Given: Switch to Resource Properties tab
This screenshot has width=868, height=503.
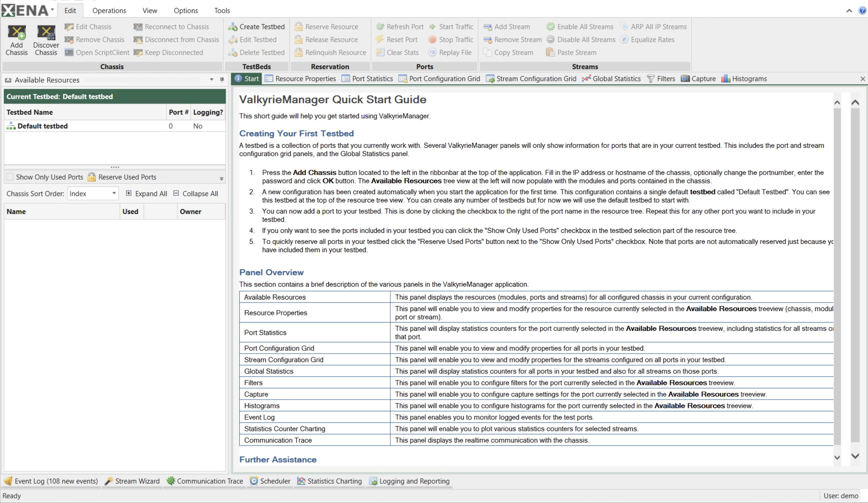Looking at the screenshot, I should 300,78.
